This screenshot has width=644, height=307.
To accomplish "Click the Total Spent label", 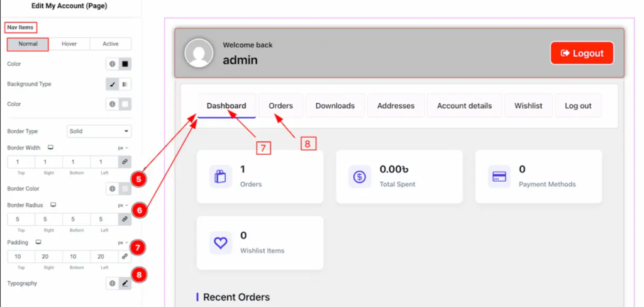I will click(x=397, y=184).
